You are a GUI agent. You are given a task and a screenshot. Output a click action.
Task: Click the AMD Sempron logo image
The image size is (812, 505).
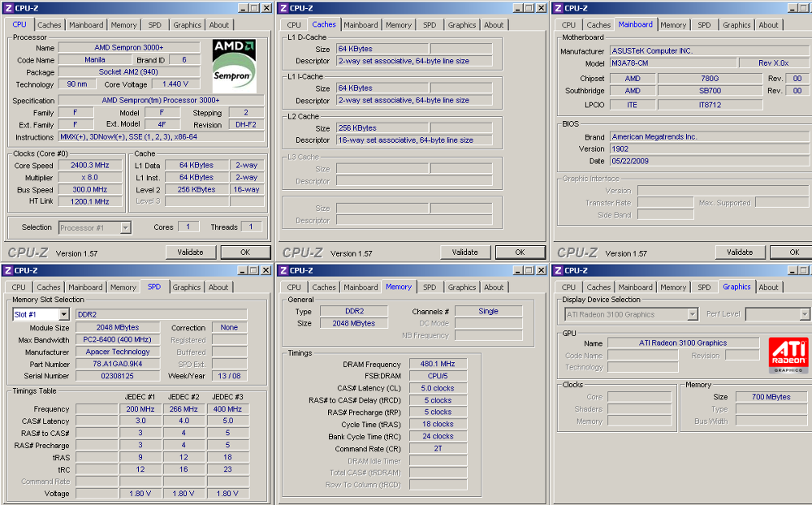click(234, 67)
